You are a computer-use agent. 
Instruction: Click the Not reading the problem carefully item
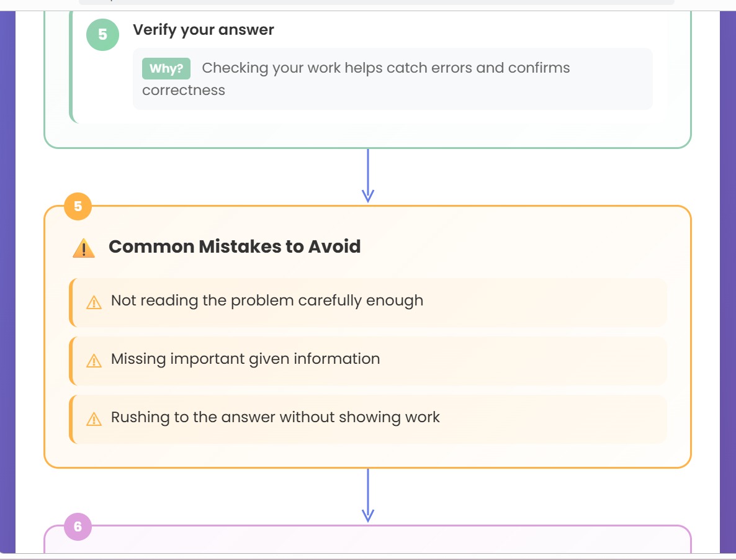368,302
